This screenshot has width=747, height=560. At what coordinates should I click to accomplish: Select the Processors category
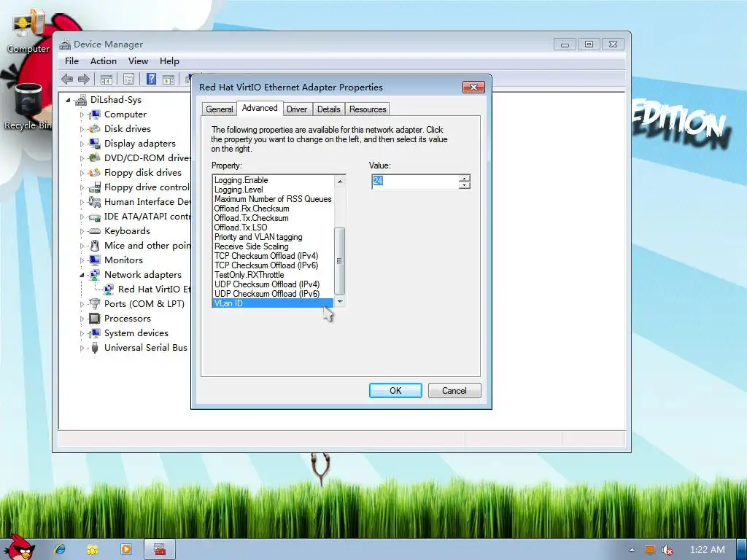(x=127, y=318)
